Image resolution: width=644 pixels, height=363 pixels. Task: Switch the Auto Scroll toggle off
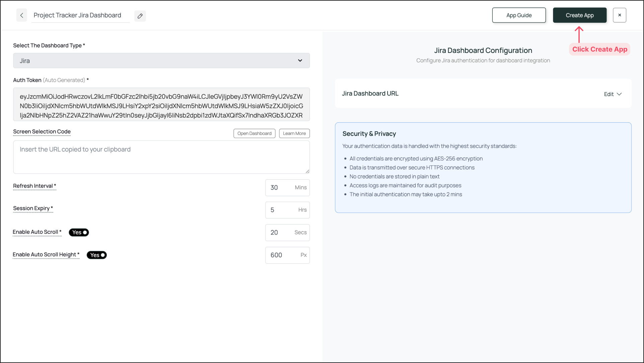point(79,232)
